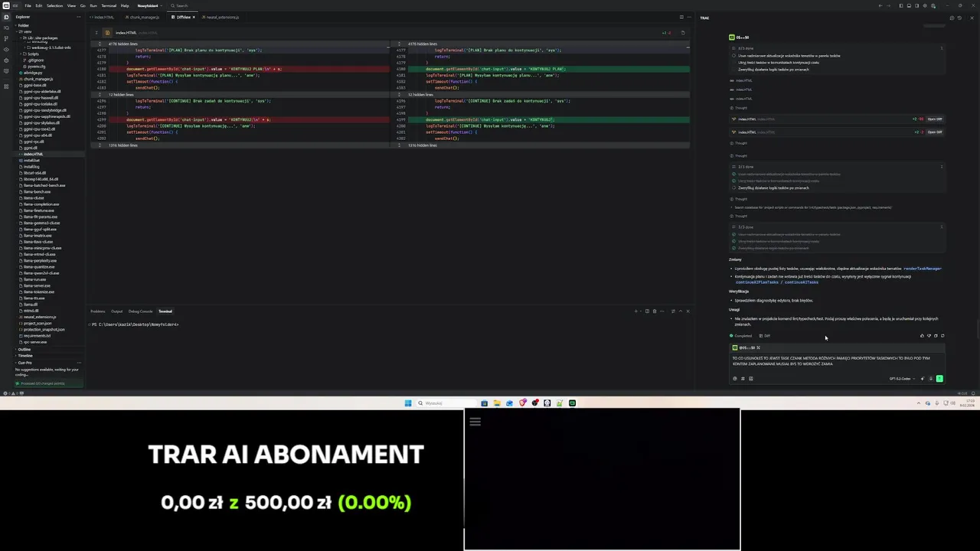The image size is (980, 551).
Task: Click the optimize prompt sparkle icon
Action: click(922, 378)
